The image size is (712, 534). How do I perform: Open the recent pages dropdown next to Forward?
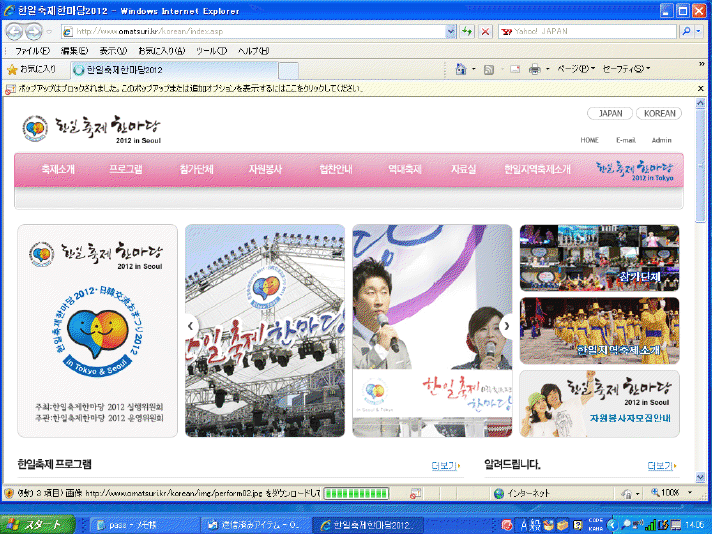click(x=49, y=32)
